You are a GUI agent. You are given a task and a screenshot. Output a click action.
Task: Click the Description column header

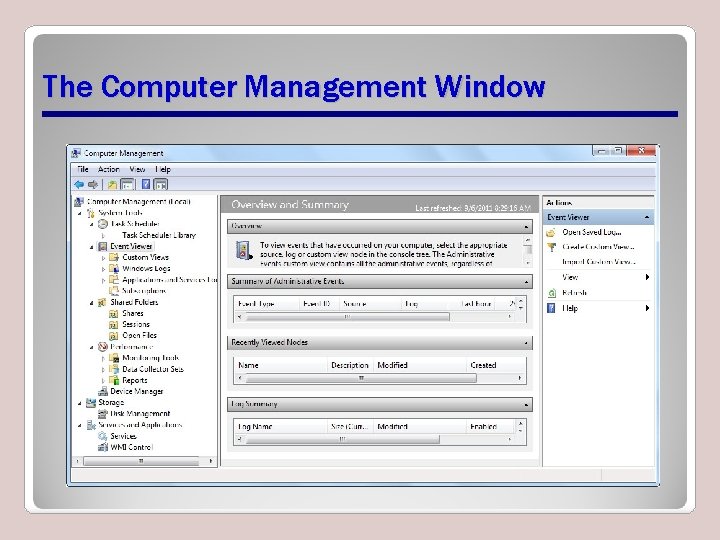[350, 366]
